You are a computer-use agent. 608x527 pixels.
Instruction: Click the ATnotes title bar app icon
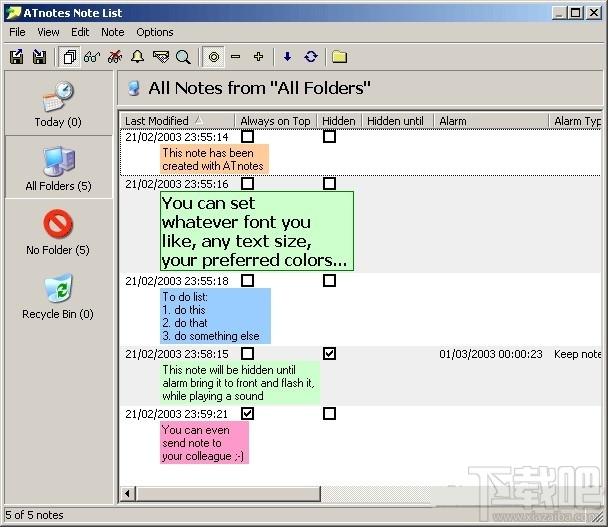(13, 13)
